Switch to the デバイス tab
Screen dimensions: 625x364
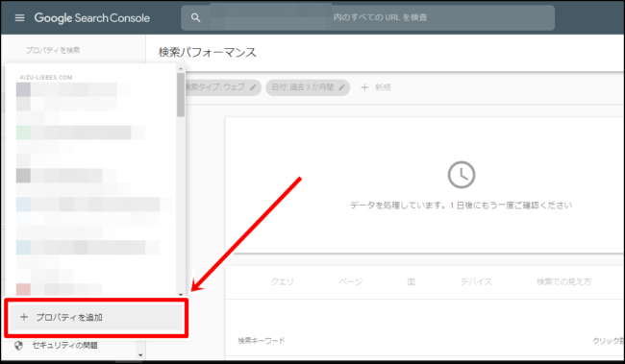click(x=476, y=282)
